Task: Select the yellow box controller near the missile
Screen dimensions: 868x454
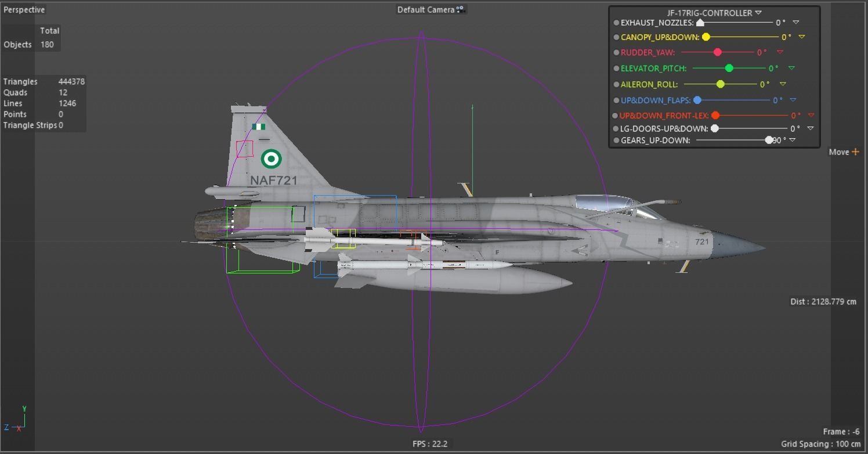Action: (343, 239)
